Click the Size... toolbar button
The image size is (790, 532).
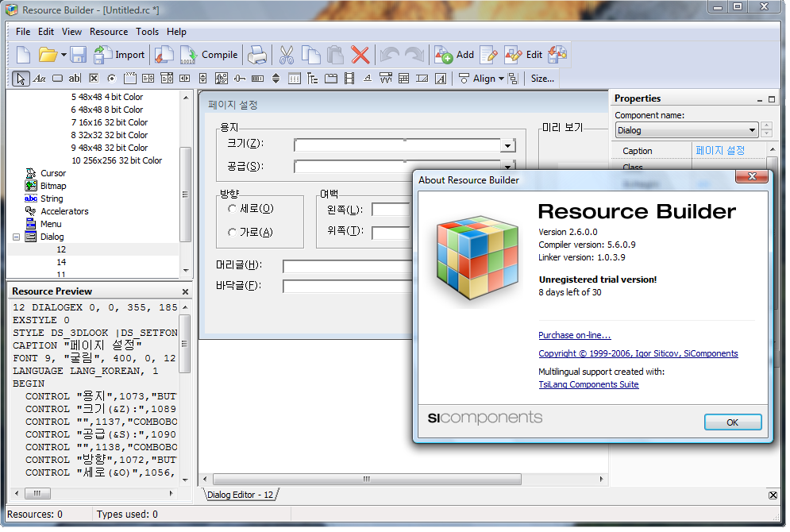[x=542, y=79]
